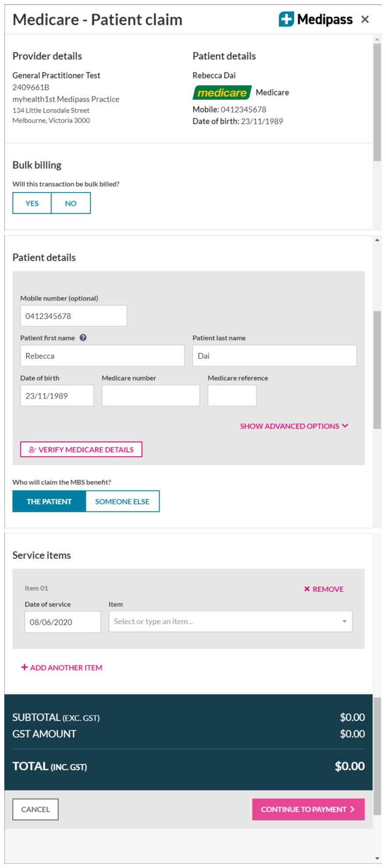The width and height of the screenshot is (386, 868).
Task: Click the Medicare number field
Action: pyautogui.click(x=150, y=396)
